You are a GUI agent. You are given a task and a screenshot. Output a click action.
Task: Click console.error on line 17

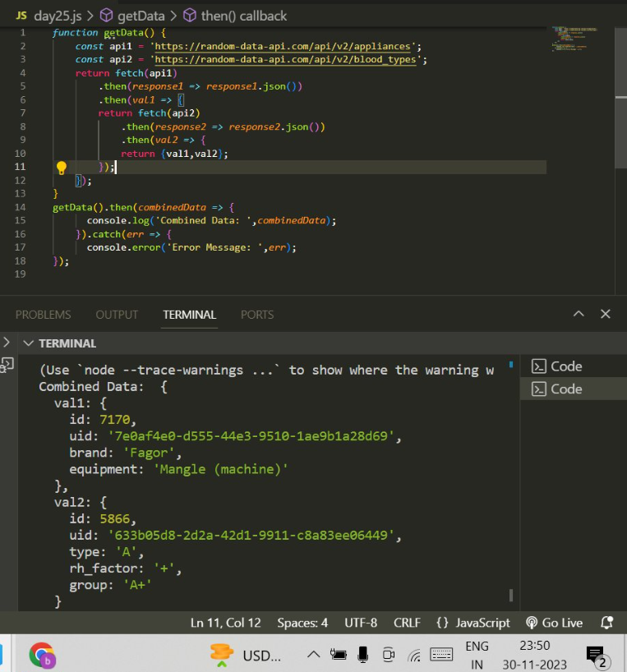coord(123,247)
